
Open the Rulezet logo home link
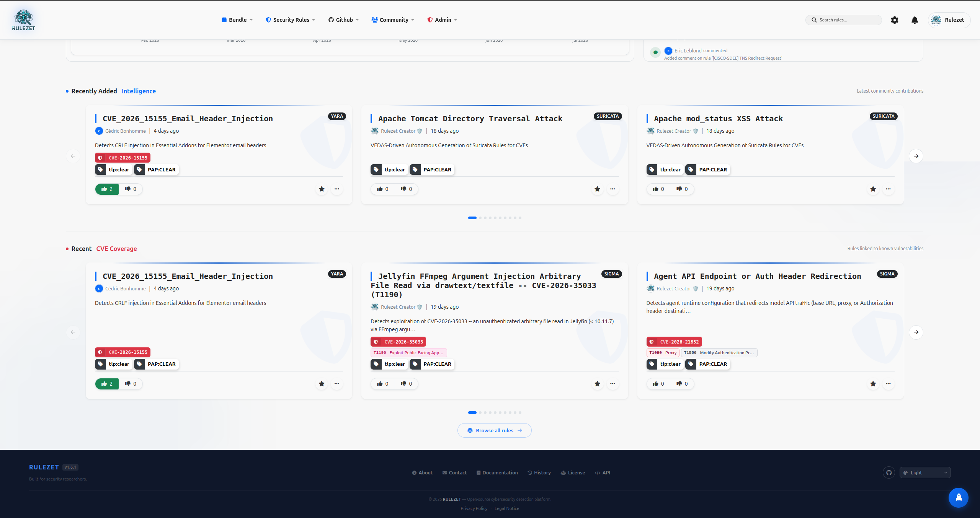pos(24,20)
